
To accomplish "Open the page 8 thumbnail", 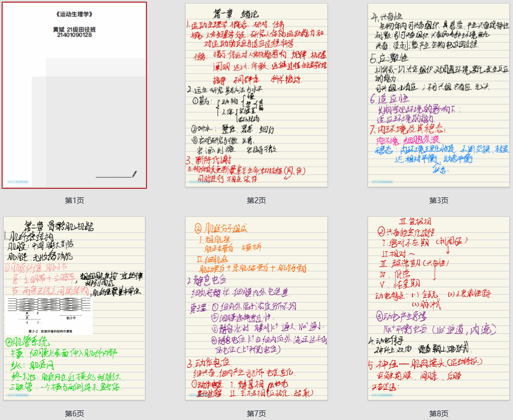I will [438, 308].
